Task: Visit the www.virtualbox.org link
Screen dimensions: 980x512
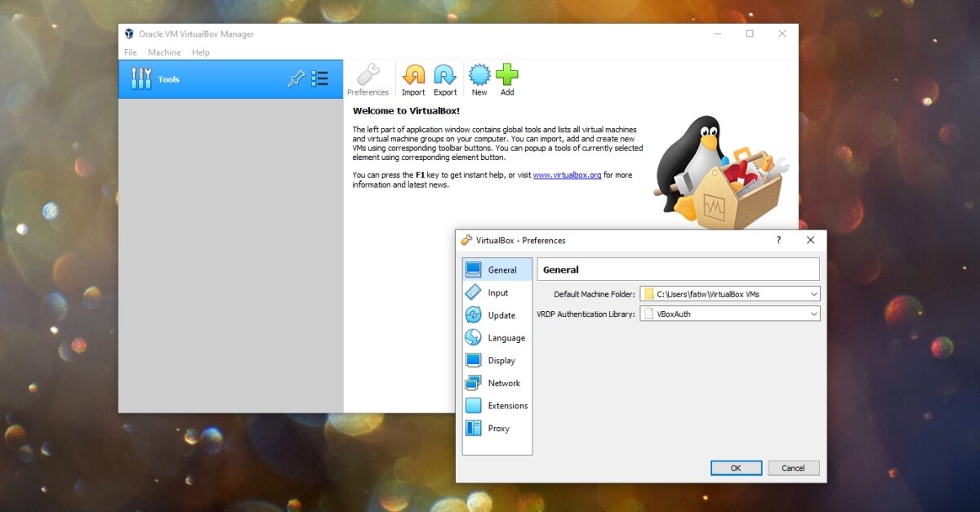Action: pos(567,175)
